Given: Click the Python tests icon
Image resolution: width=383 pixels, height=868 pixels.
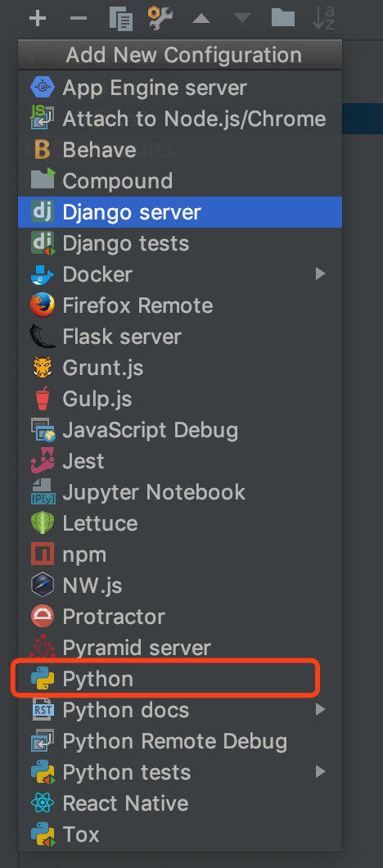Looking at the screenshot, I should pyautogui.click(x=43, y=771).
